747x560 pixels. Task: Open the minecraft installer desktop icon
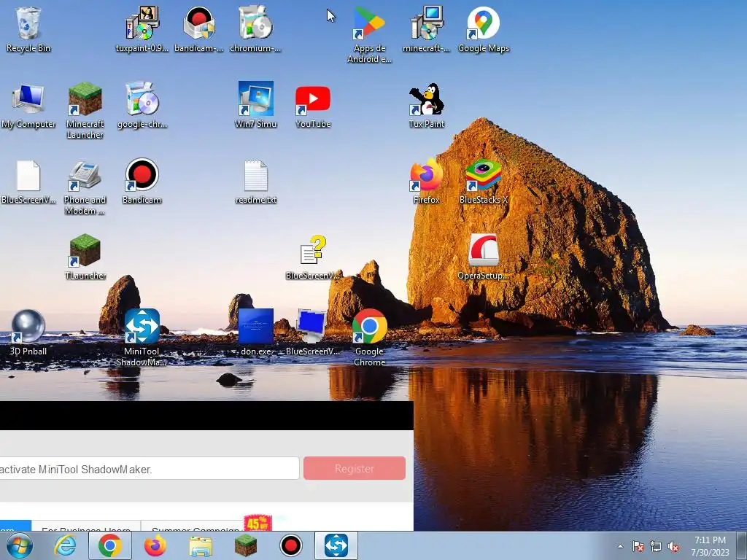[426, 28]
